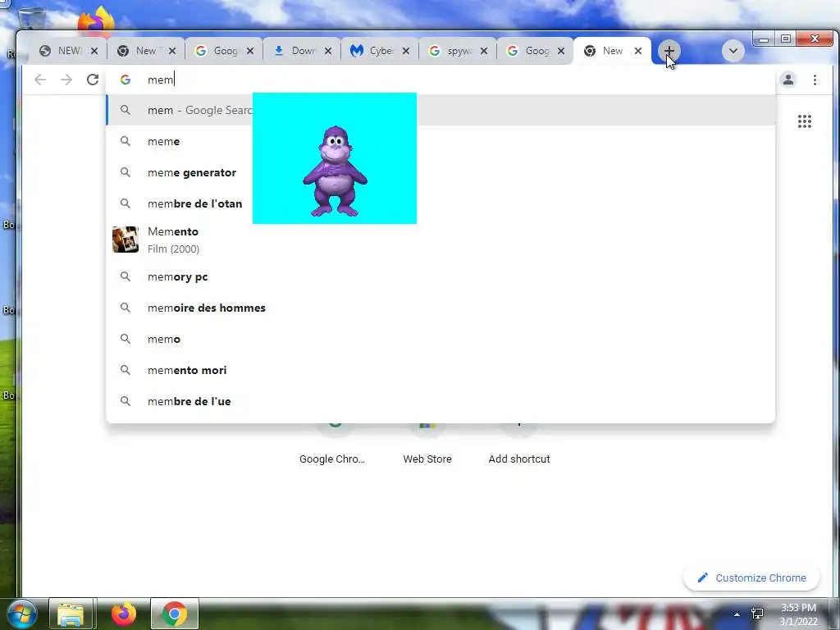Click the browser forward arrow
The height and width of the screenshot is (630, 840).
(x=66, y=80)
